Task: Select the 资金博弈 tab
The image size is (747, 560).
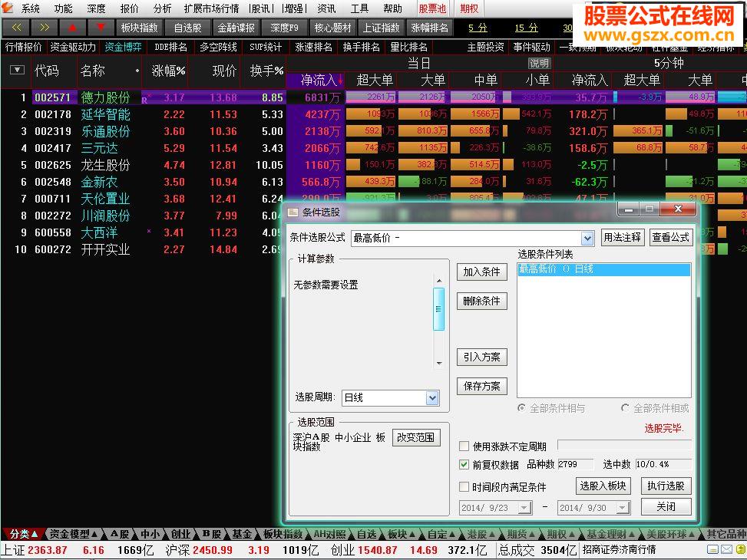Action: (x=123, y=47)
